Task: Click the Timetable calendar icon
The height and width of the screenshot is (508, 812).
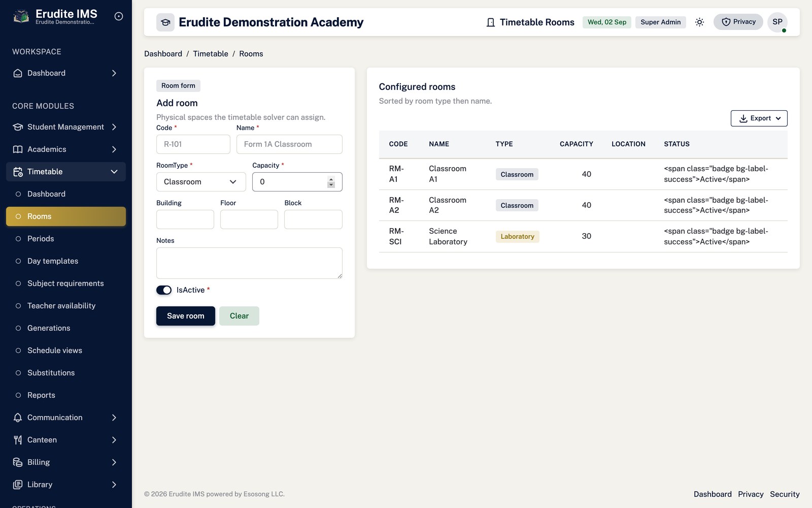Action: point(18,172)
